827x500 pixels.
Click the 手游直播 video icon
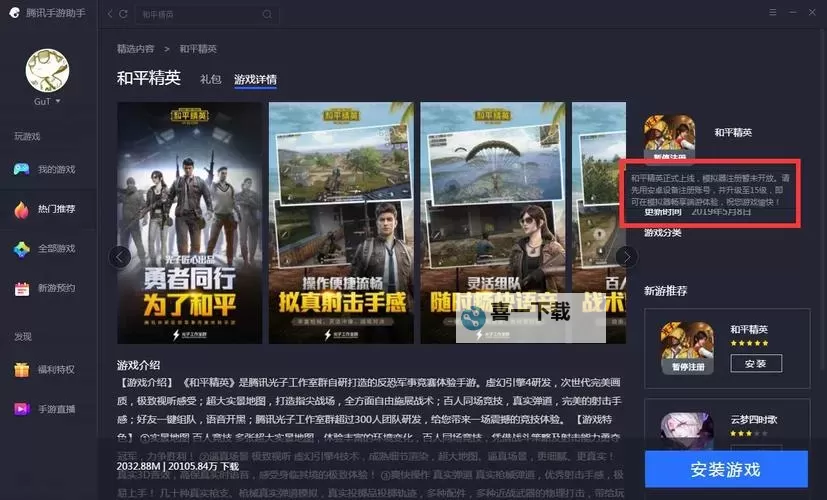(22, 409)
